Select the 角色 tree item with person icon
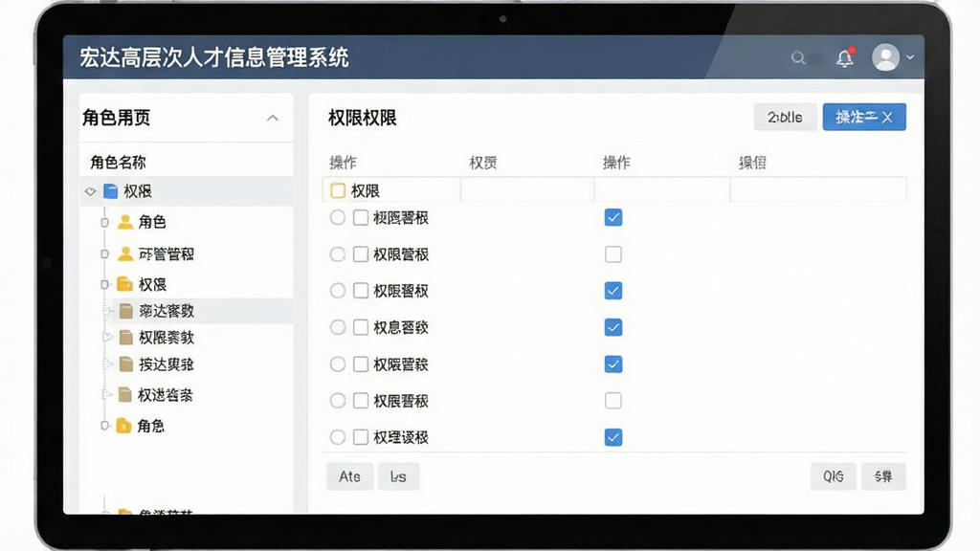Image resolution: width=980 pixels, height=551 pixels. pyautogui.click(x=152, y=222)
